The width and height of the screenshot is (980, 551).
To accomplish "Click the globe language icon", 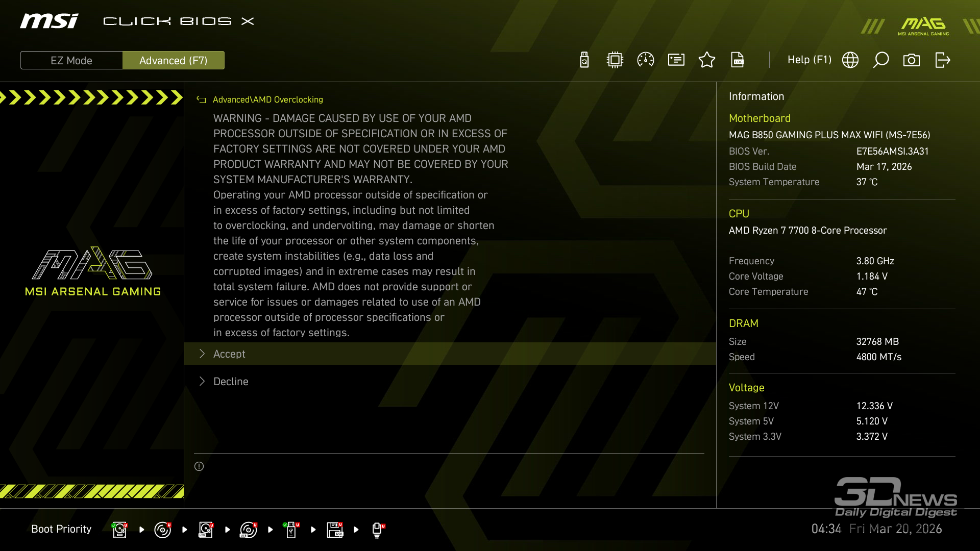I will pos(850,60).
